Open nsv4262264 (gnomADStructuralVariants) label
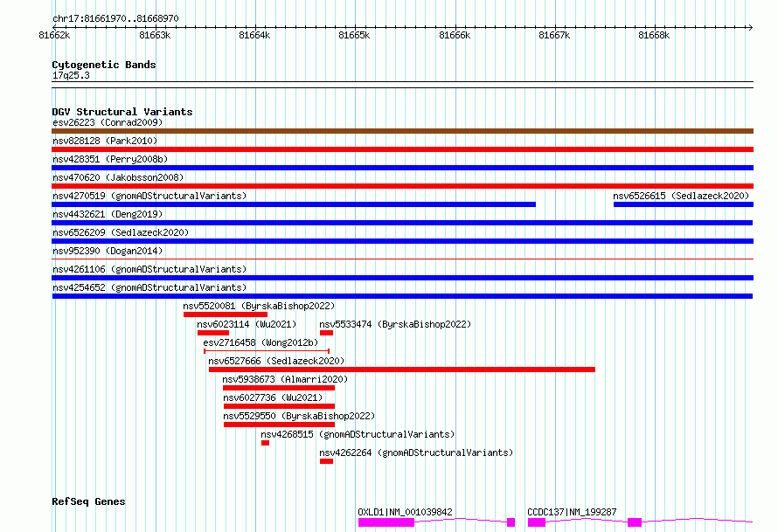778x532 pixels. point(416,453)
